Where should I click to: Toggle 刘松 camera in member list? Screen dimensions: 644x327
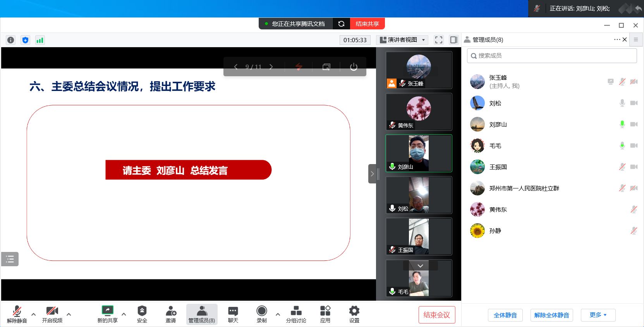(634, 103)
